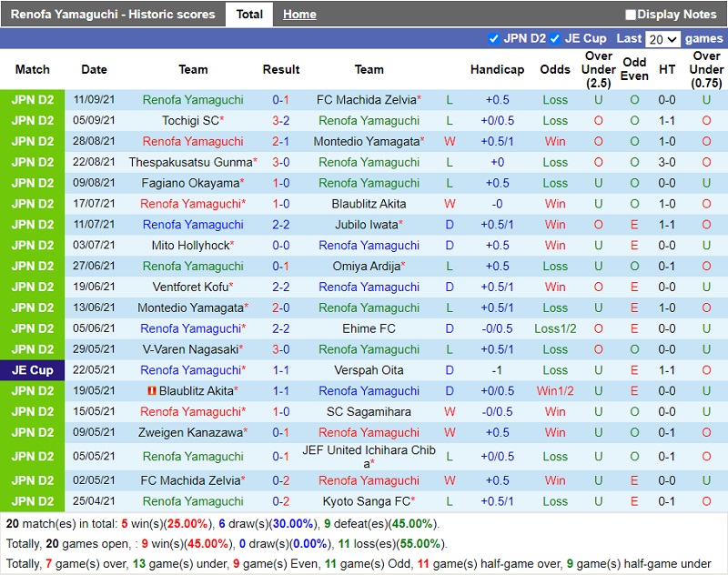Viewport: 728px width, 575px height.
Task: Click the 3-2 result for Tochigi SC match
Action: tap(280, 121)
